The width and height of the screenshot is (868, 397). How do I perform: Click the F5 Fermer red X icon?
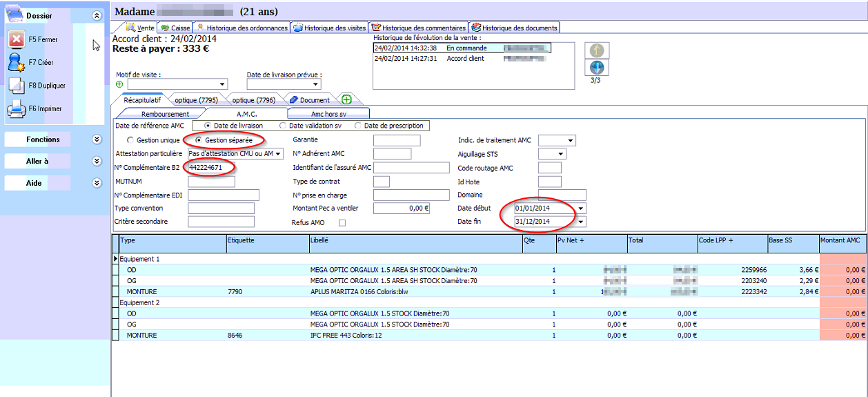(x=17, y=39)
